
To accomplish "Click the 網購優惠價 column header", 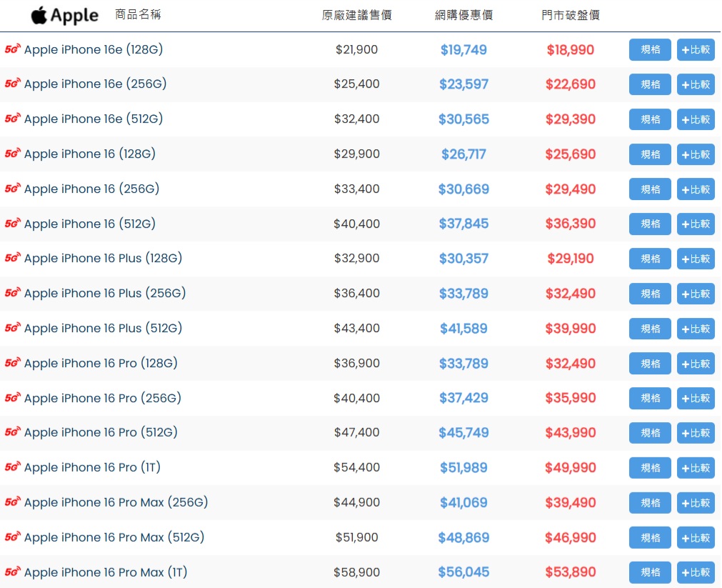I will pos(463,15).
